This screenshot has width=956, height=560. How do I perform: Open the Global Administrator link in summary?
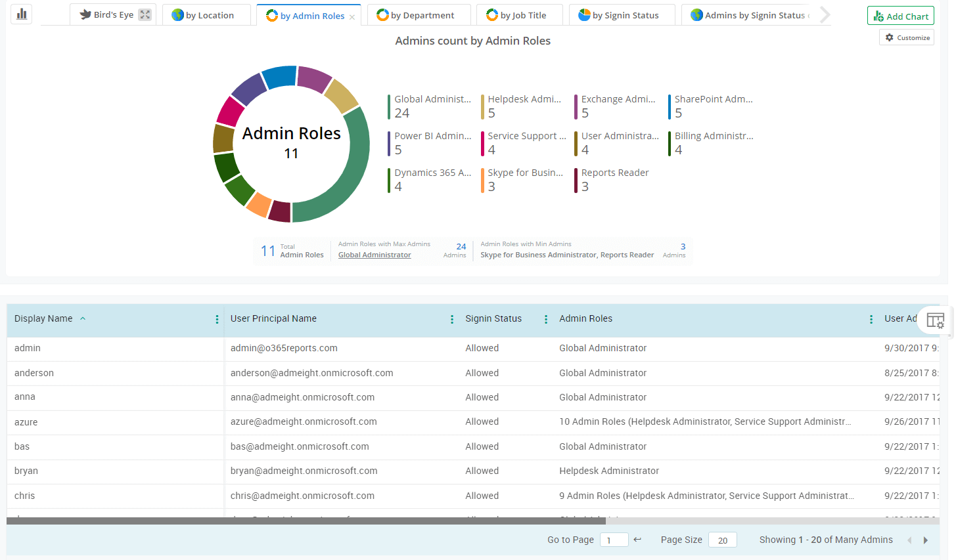point(375,255)
